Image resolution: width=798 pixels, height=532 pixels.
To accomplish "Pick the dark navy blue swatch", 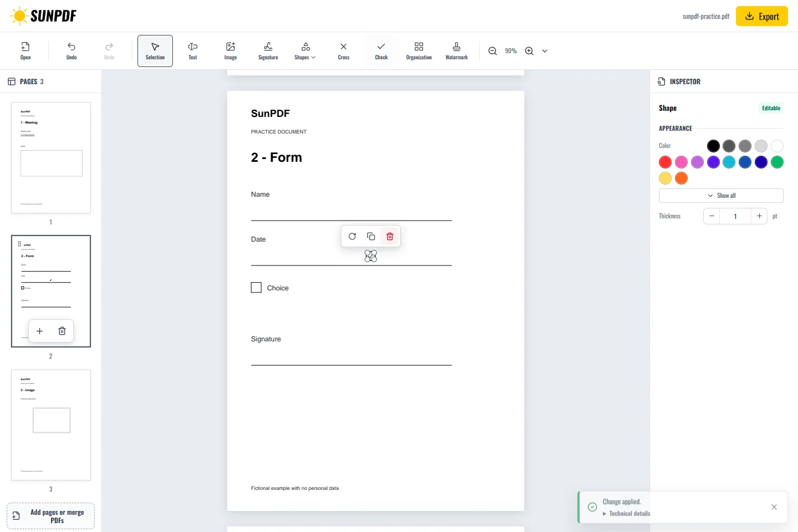I will 761,162.
